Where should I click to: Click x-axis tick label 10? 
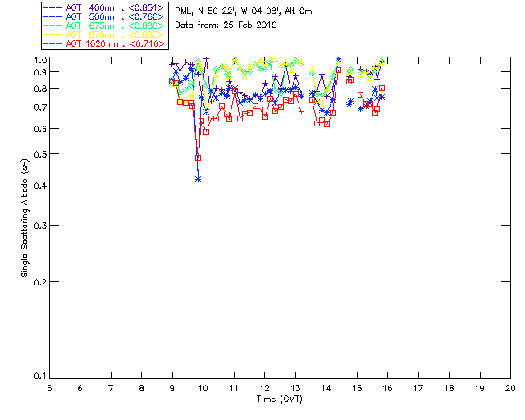click(x=203, y=388)
